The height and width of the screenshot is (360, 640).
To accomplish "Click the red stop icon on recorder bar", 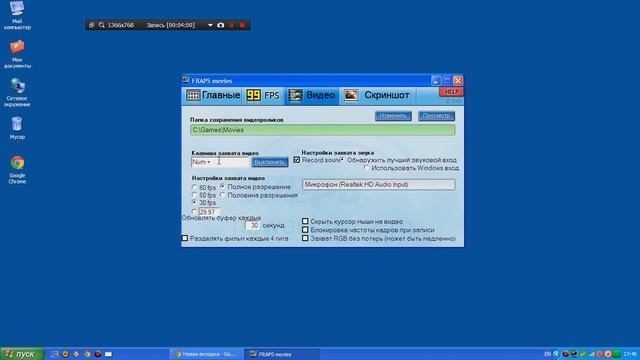I will (x=242, y=25).
